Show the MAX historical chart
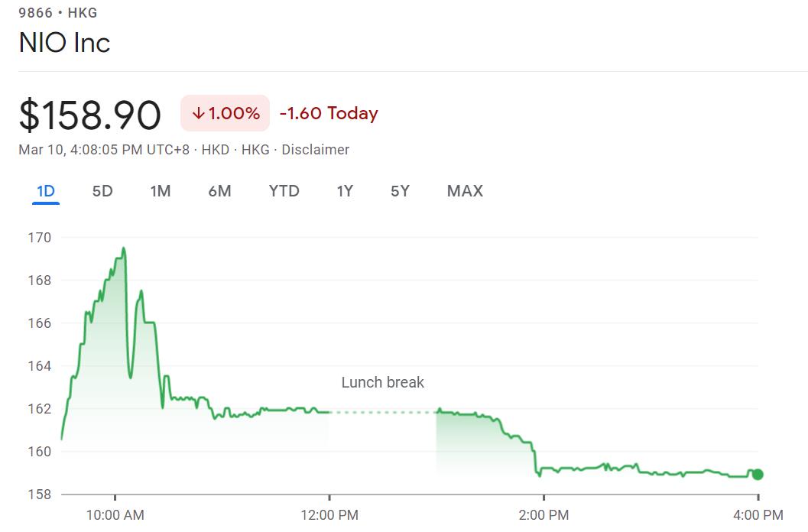The image size is (808, 532). (x=465, y=191)
